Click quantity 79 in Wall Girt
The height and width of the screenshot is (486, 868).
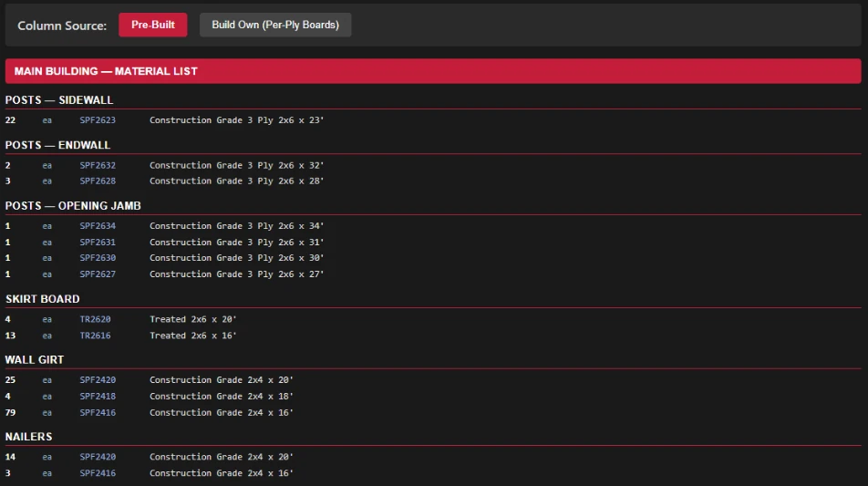(11, 413)
